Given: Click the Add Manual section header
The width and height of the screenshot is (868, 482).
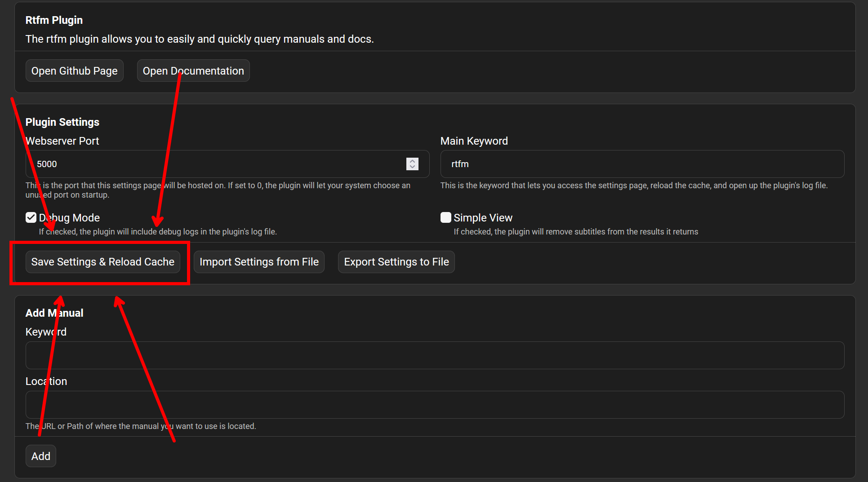Looking at the screenshot, I should click(x=54, y=313).
